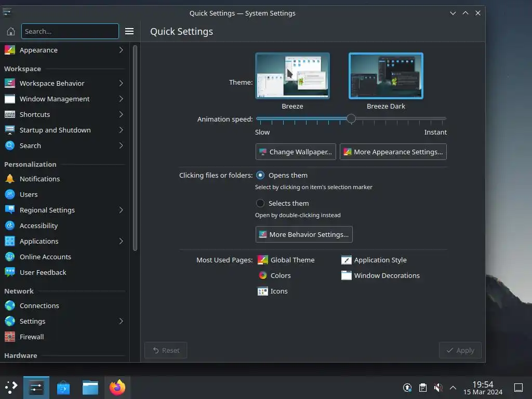This screenshot has width=532, height=399.
Task: Open the clipboard tray icon
Action: [x=423, y=388]
